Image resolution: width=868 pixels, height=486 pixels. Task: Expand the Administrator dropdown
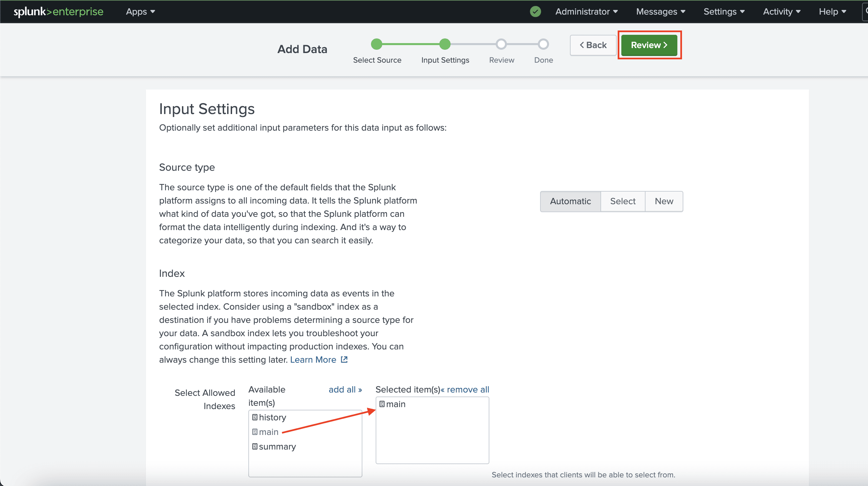click(x=586, y=12)
